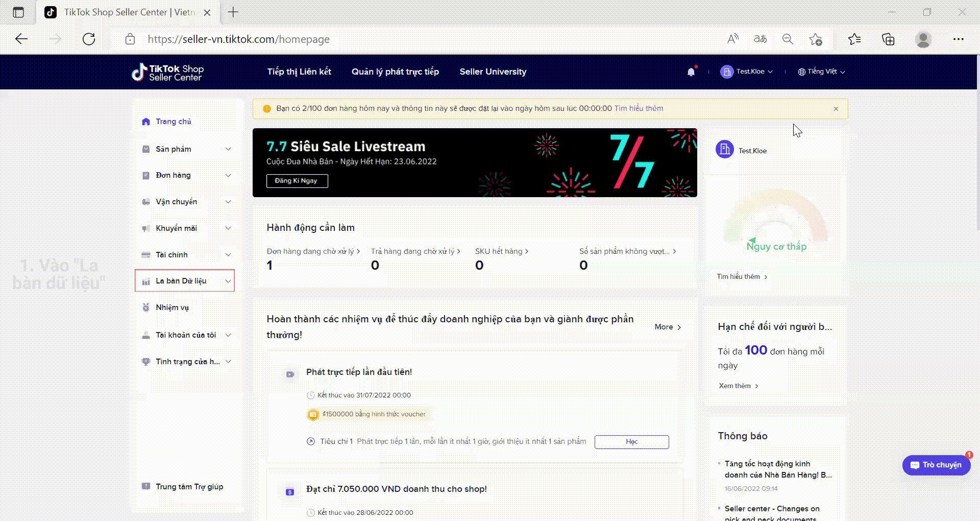The image size is (980, 521).
Task: Open Số sản phẩm không vượt link
Action: point(627,251)
